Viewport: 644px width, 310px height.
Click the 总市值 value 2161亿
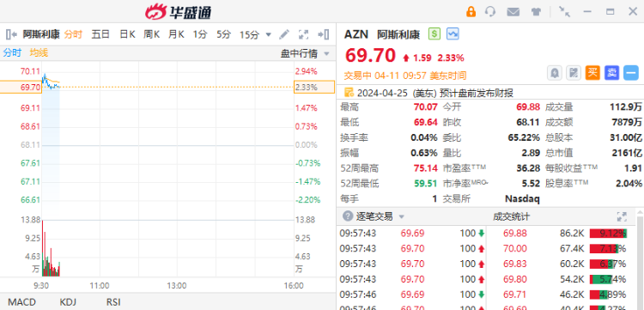coord(627,153)
